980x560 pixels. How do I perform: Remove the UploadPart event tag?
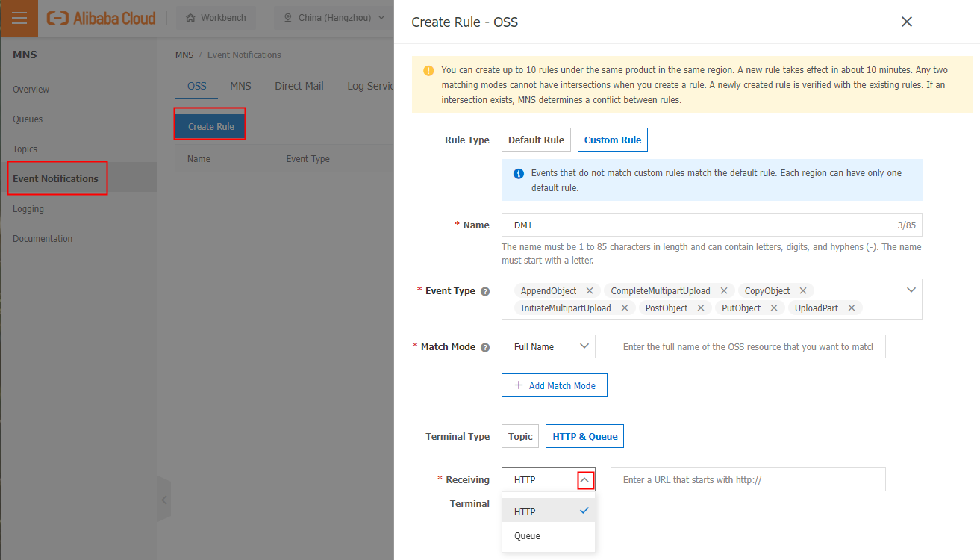point(851,308)
